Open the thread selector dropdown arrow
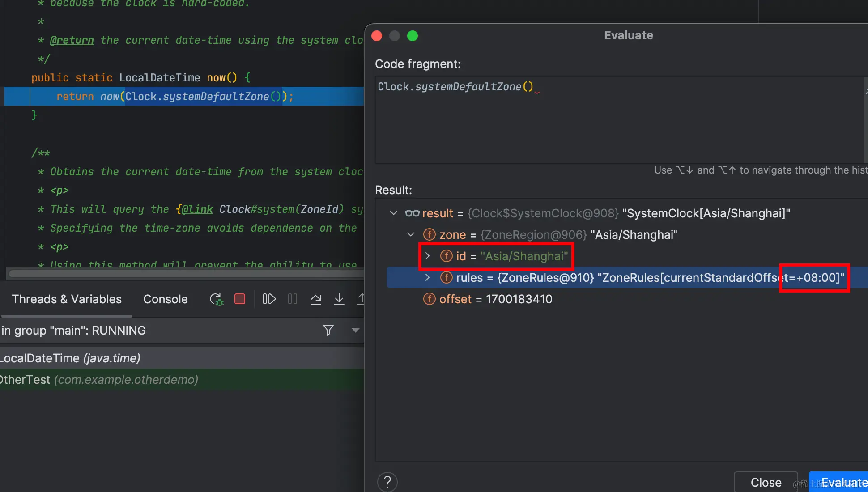This screenshot has width=868, height=492. 356,331
